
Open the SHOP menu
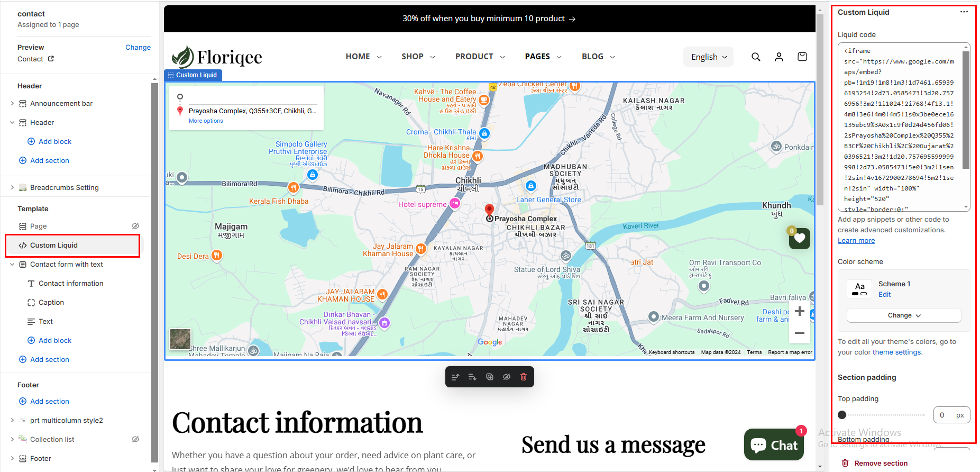(x=418, y=57)
